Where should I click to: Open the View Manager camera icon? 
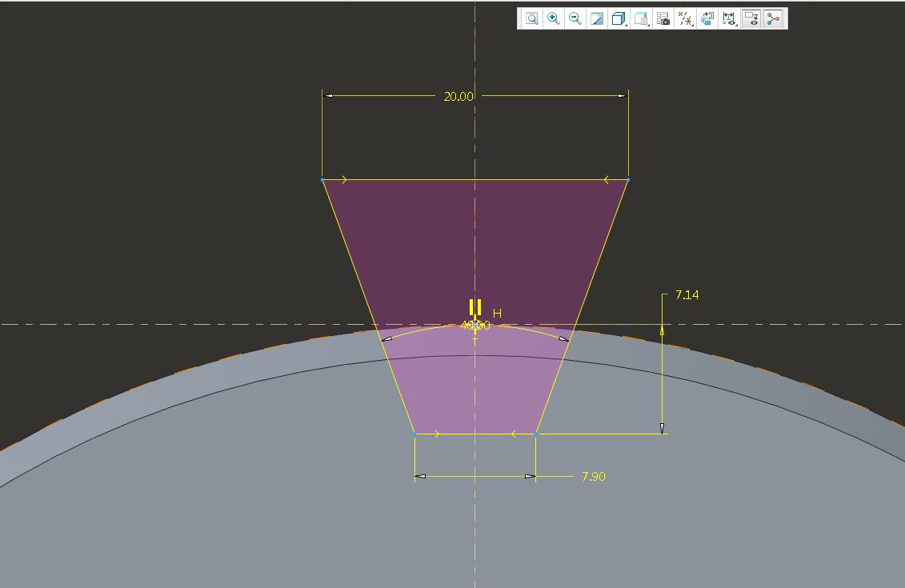pos(663,18)
